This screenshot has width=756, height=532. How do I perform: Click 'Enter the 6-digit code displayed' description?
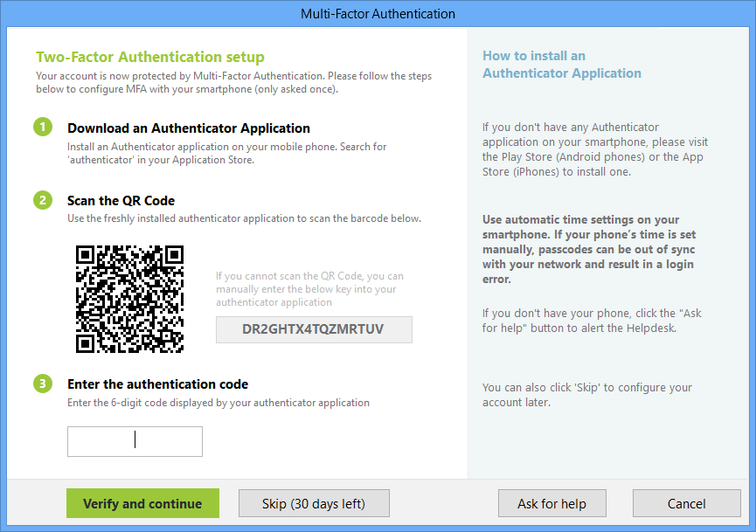pos(218,403)
